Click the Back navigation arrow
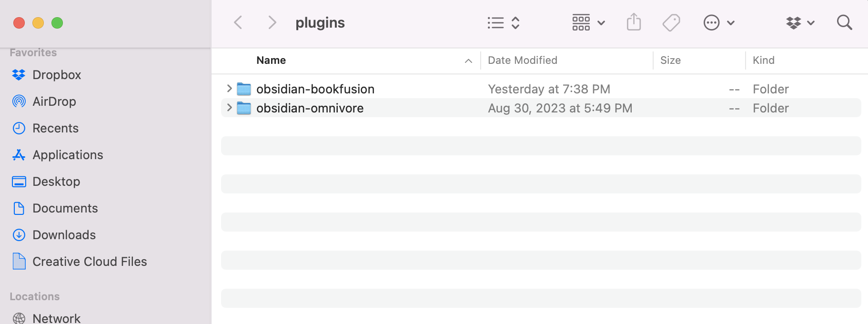 238,22
